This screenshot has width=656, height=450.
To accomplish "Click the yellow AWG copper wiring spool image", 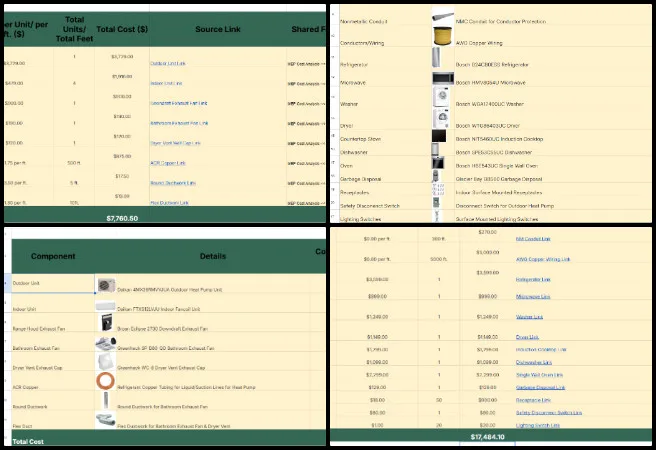I will point(441,39).
